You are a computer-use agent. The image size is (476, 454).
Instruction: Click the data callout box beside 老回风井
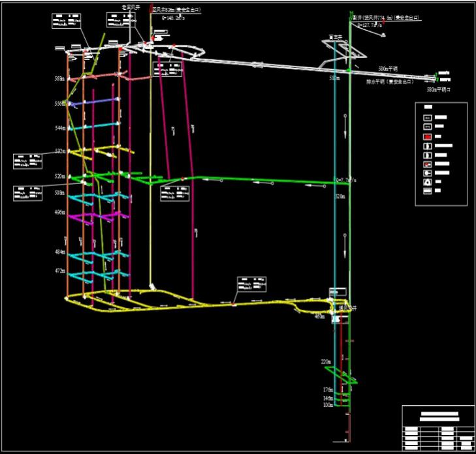coord(121,20)
